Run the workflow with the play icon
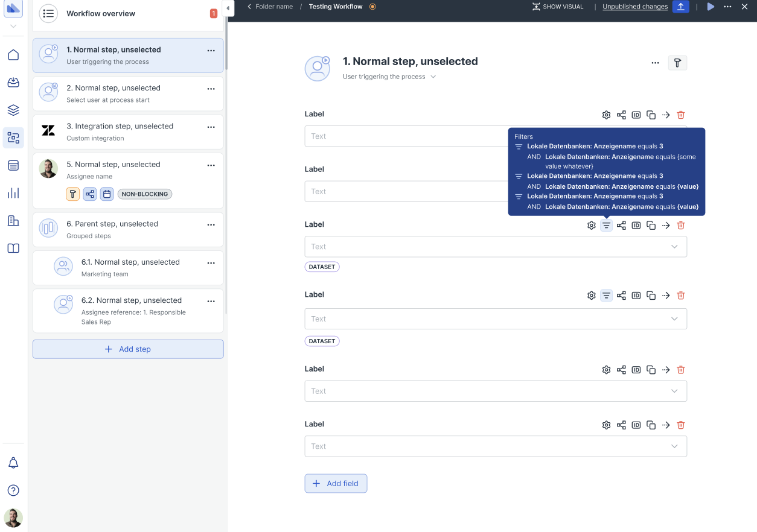757x532 pixels. point(711,7)
